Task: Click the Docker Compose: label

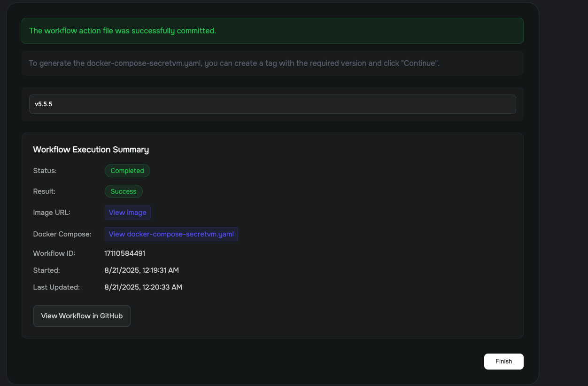Action: pyautogui.click(x=62, y=234)
